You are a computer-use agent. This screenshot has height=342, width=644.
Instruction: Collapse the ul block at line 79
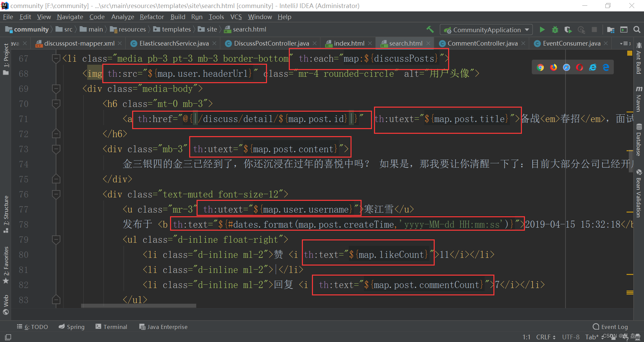click(x=56, y=240)
